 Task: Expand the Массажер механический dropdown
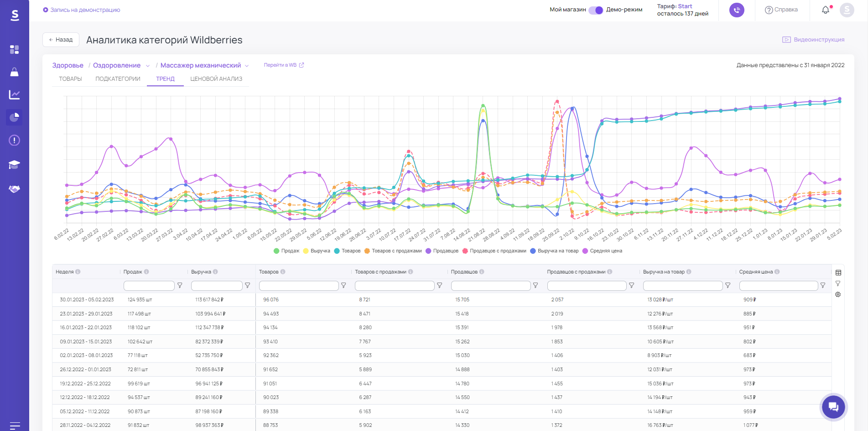247,66
